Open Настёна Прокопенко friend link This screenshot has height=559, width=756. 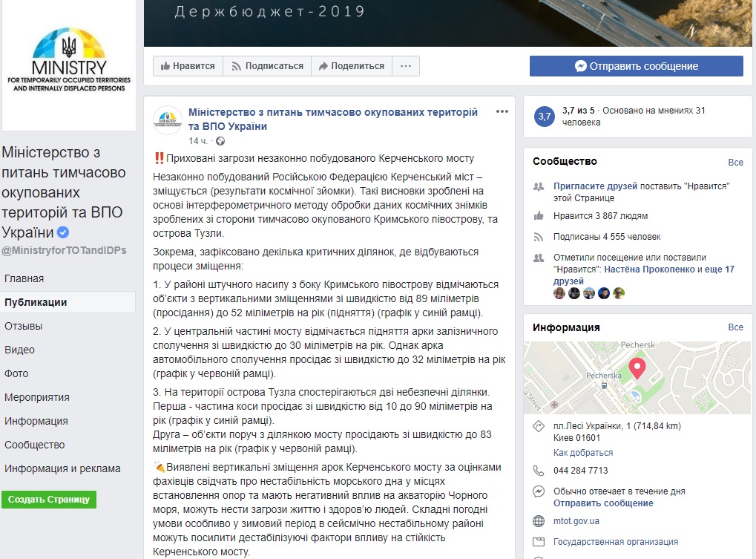pyautogui.click(x=648, y=269)
